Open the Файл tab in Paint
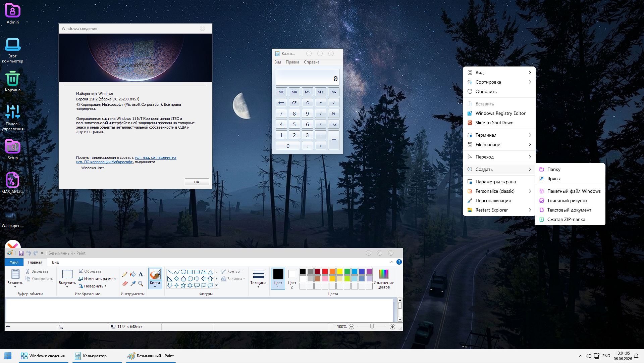The image size is (644, 363). 14,262
